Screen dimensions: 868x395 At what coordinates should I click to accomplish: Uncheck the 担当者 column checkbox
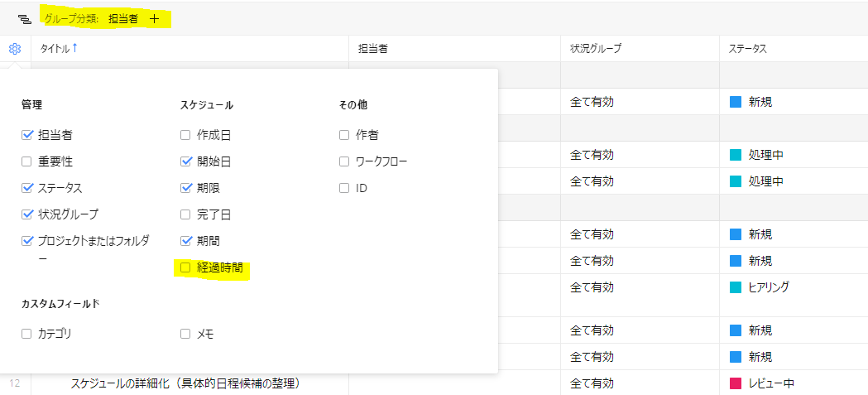27,135
